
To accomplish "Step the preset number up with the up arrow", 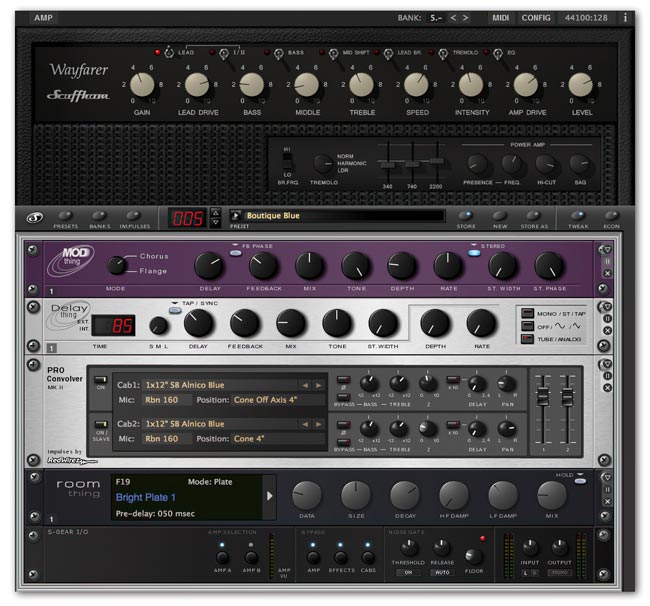I will [x=216, y=213].
